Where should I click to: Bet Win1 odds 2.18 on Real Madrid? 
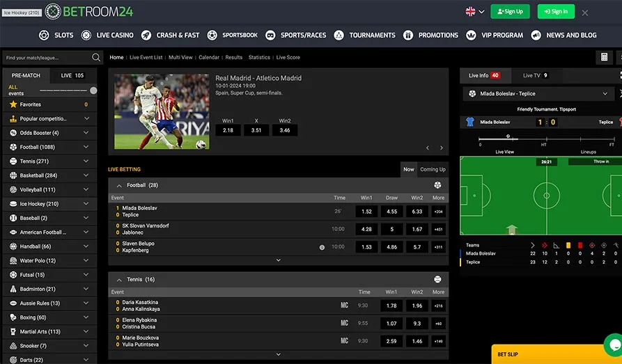coord(228,130)
